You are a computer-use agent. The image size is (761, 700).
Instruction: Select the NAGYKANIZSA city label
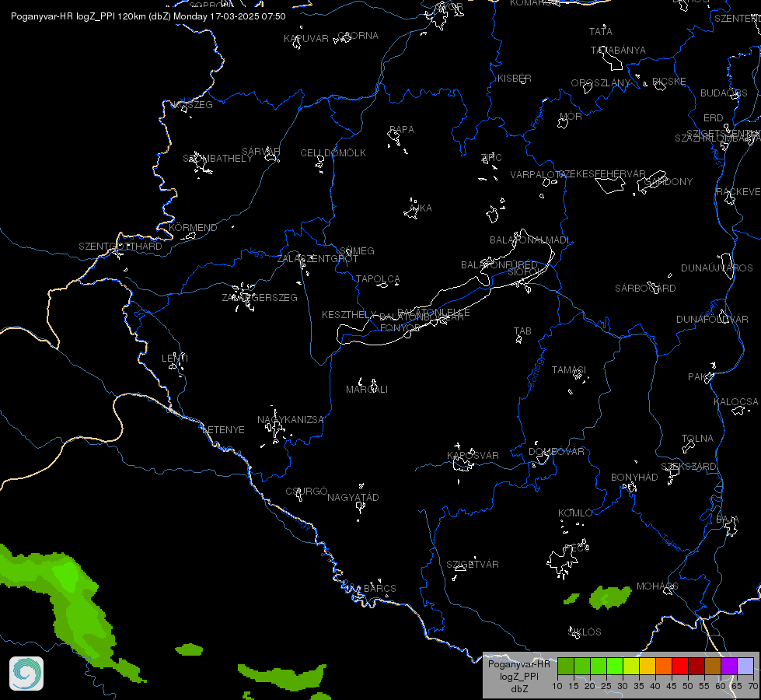pyautogui.click(x=291, y=420)
